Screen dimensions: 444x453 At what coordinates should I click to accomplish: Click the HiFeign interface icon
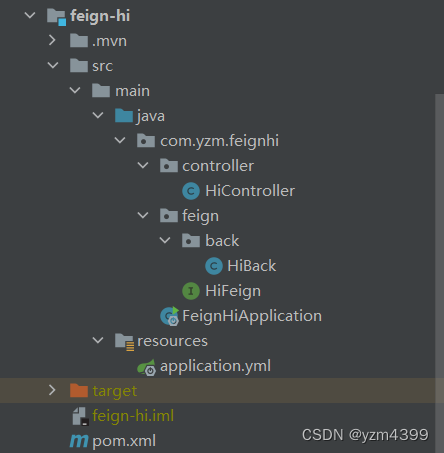tap(191, 291)
